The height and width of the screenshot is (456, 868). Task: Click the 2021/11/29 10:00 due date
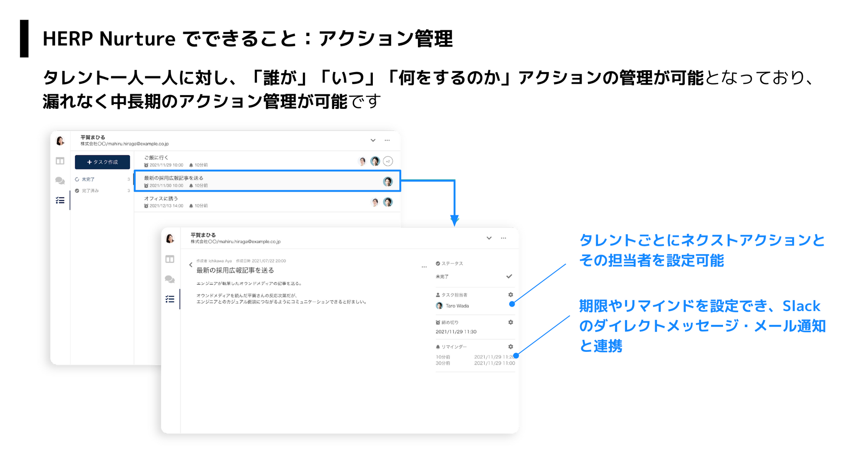166,165
